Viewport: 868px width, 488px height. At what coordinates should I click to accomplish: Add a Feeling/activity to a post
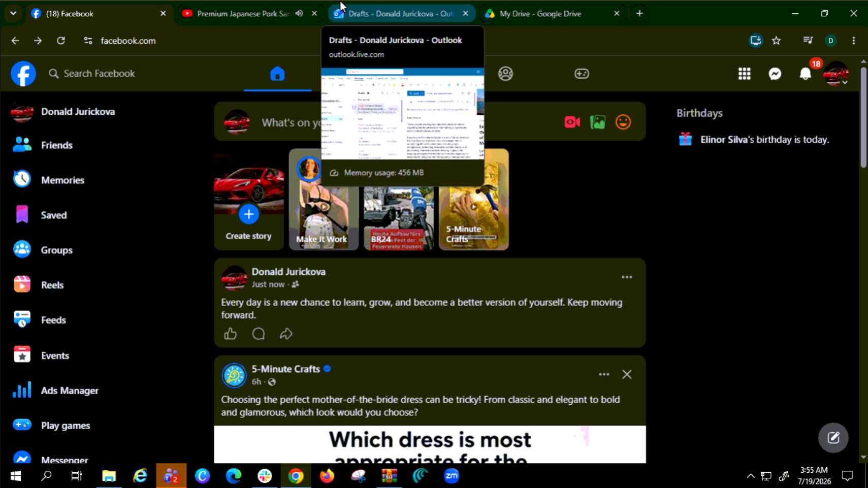click(x=623, y=122)
